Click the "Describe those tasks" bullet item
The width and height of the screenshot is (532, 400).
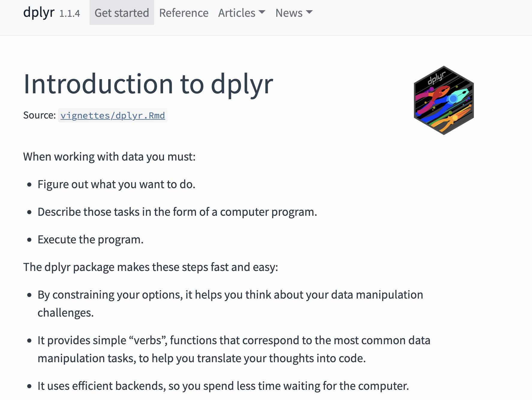click(x=177, y=212)
